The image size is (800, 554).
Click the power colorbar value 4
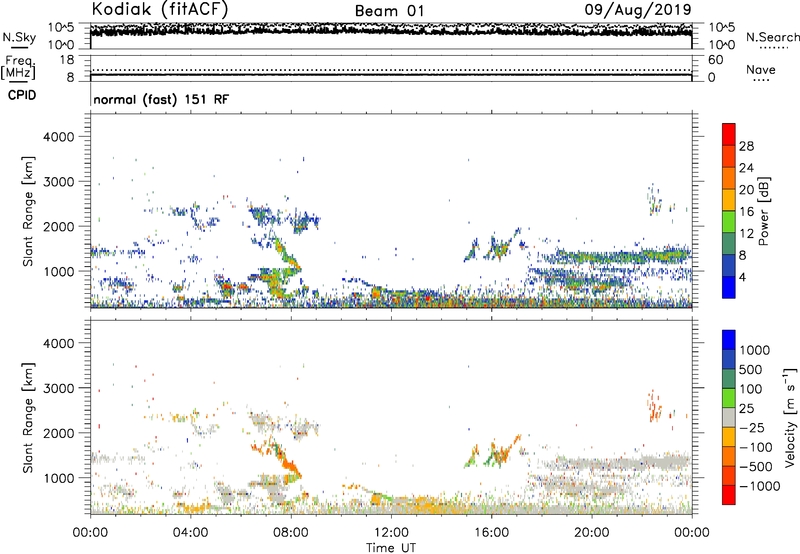pyautogui.click(x=742, y=277)
